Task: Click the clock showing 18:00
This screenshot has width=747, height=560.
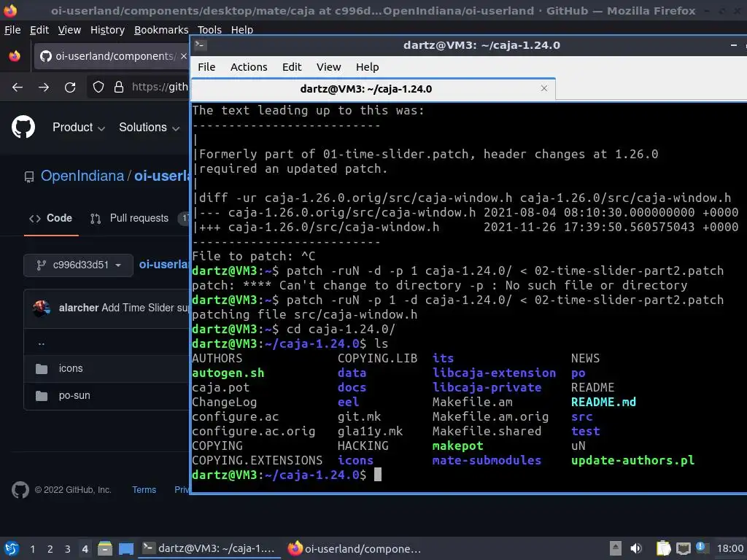Action: point(730,548)
